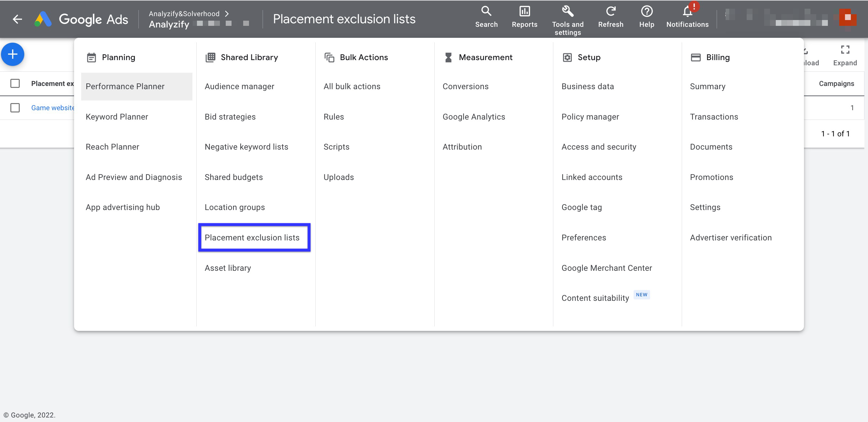The width and height of the screenshot is (868, 422).
Task: Open Performance Planner
Action: [x=136, y=87]
